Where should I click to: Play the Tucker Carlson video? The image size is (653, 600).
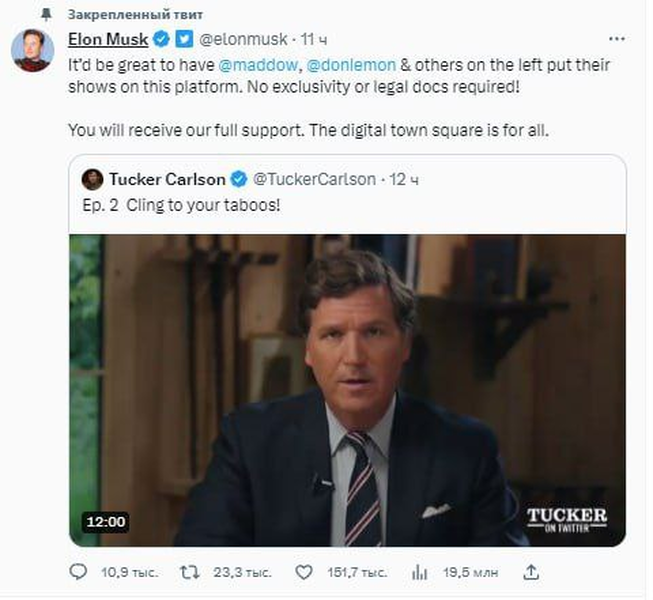[x=347, y=390]
